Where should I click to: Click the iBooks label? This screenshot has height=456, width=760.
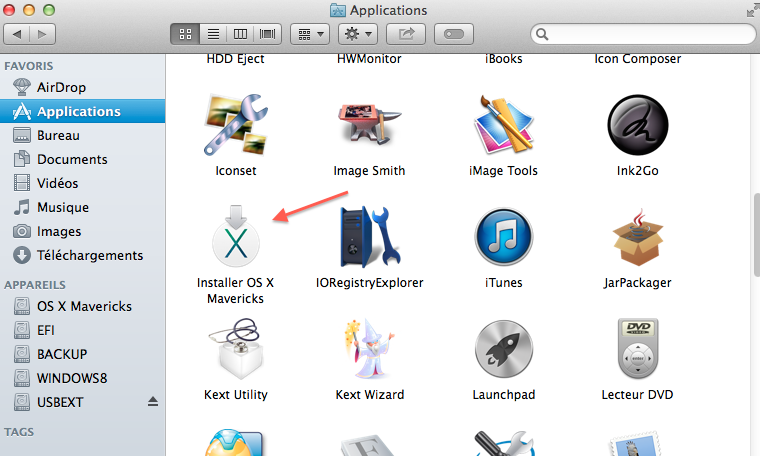pyautogui.click(x=504, y=59)
